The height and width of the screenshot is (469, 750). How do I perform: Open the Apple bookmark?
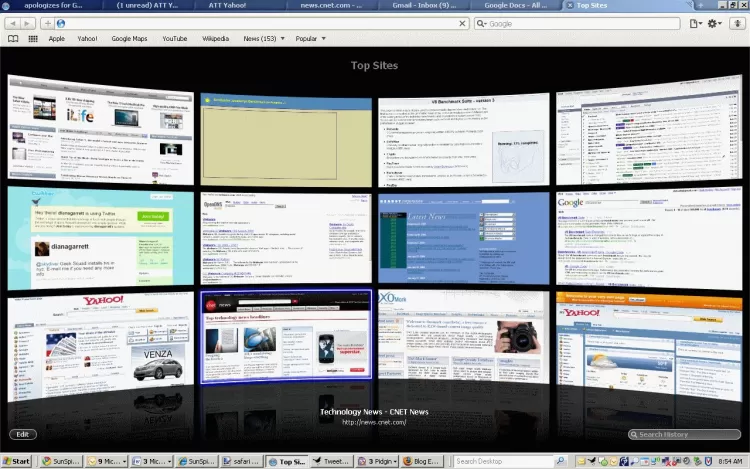[x=56, y=39]
